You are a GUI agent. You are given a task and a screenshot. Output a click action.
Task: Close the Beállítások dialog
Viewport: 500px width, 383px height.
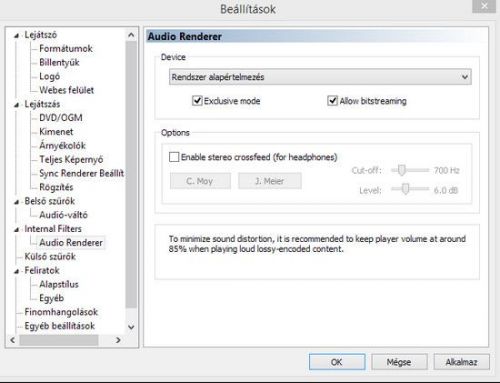(484, 6)
